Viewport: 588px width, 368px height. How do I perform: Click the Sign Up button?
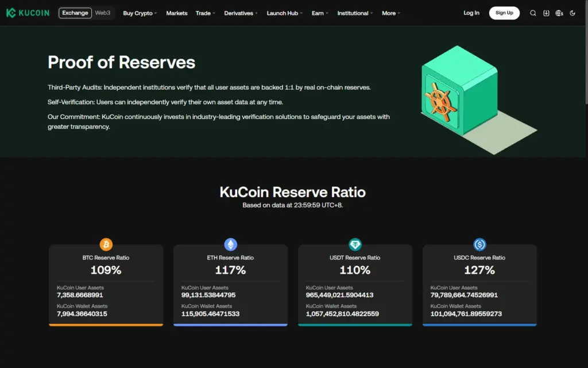504,13
